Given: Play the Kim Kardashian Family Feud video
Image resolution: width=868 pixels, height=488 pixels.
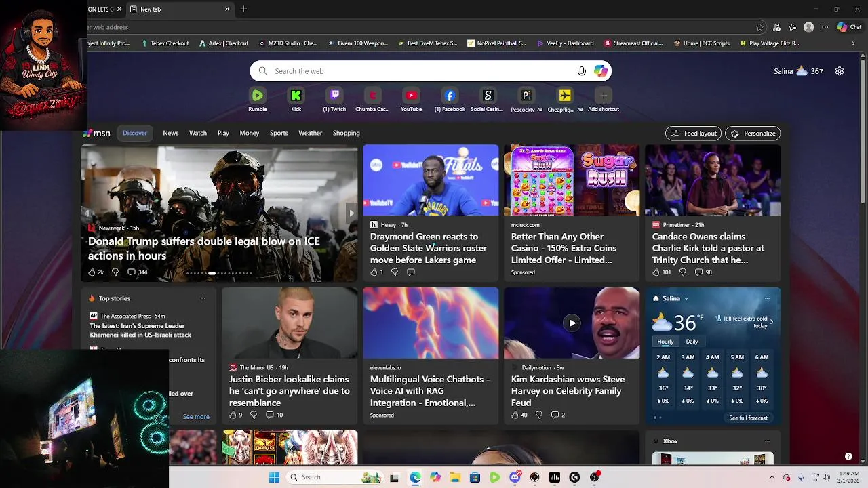Looking at the screenshot, I should pyautogui.click(x=572, y=323).
